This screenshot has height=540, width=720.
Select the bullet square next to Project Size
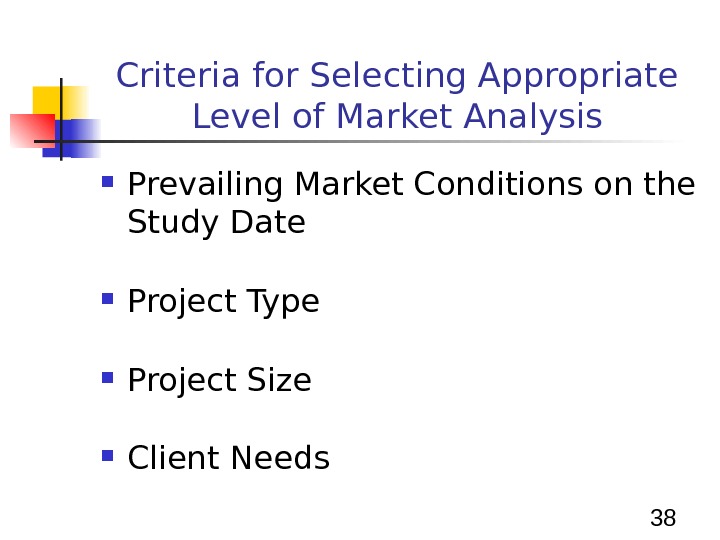109,380
